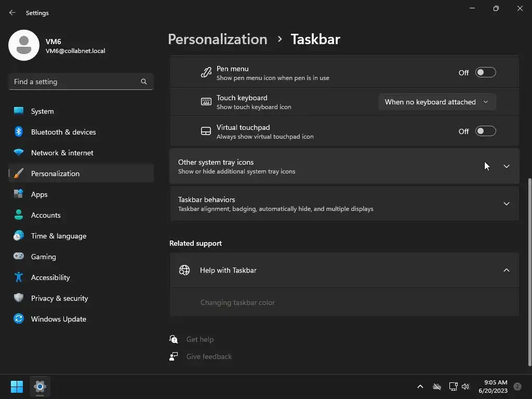Show hidden icons in the system tray
This screenshot has height=399, width=532.
pyautogui.click(x=420, y=387)
